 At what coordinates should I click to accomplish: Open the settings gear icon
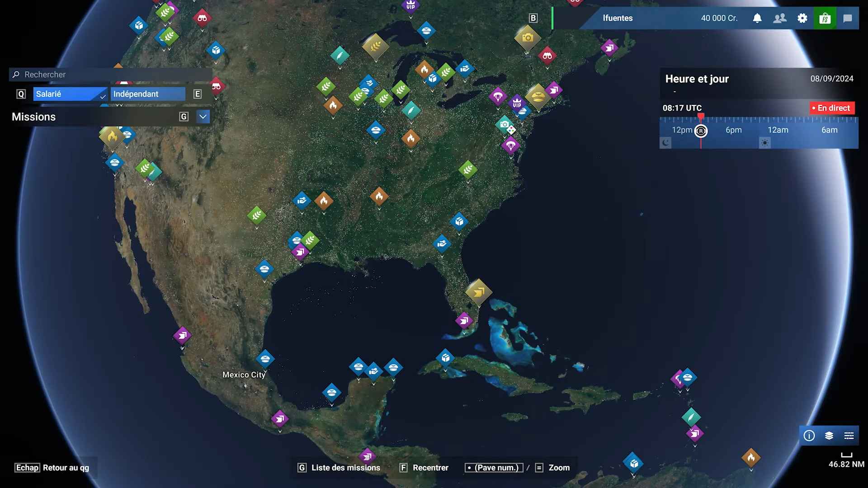[802, 18]
